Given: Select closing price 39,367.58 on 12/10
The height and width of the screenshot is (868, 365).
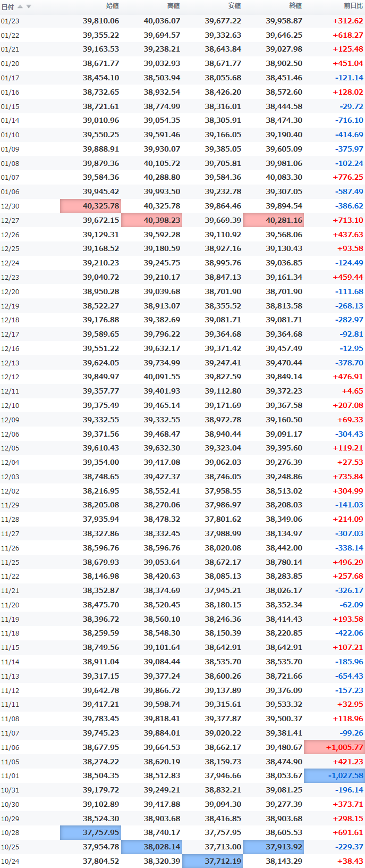Looking at the screenshot, I should (284, 405).
